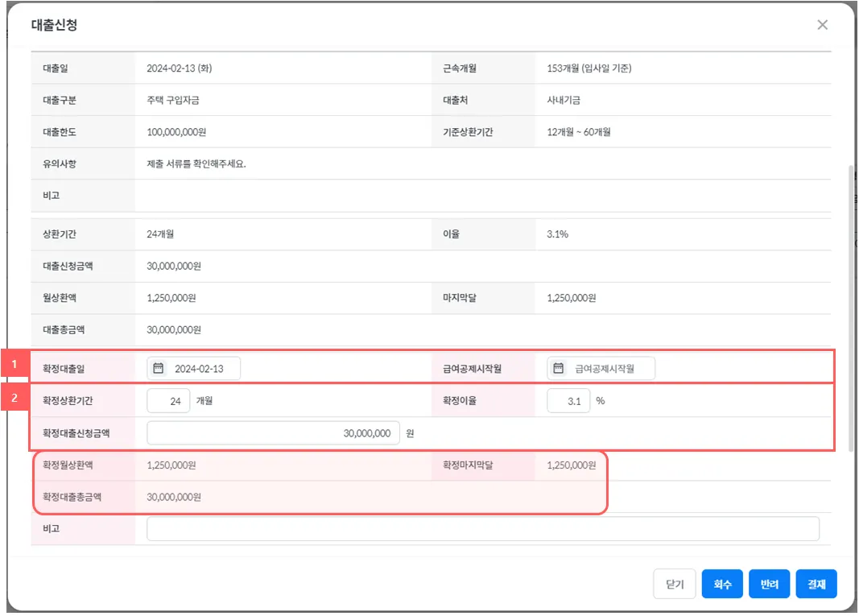Click calendar icon in 급여공제시작월 field
Screen dimensions: 859x616
coord(558,368)
